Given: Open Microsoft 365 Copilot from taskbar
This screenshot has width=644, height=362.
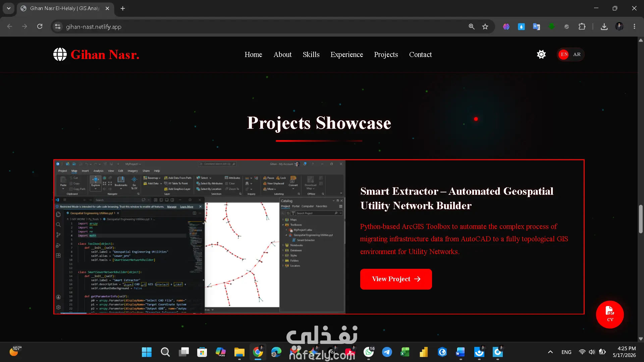Looking at the screenshot, I should tap(220, 352).
